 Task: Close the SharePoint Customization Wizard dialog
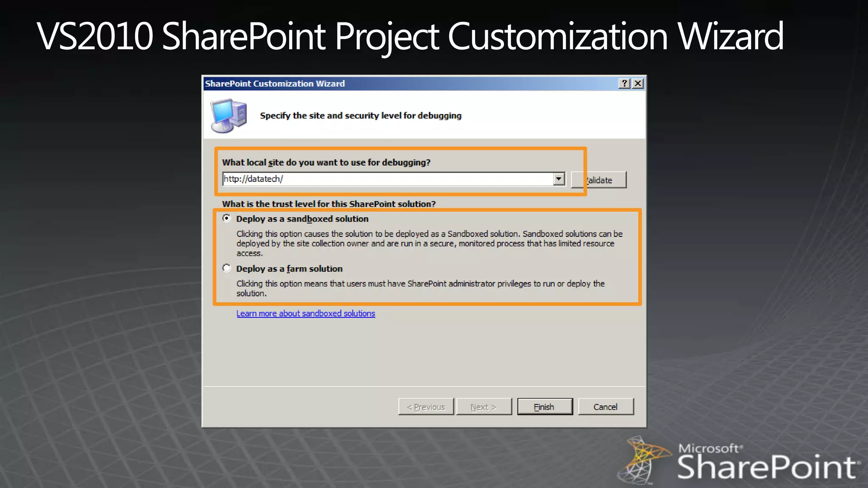coord(637,83)
